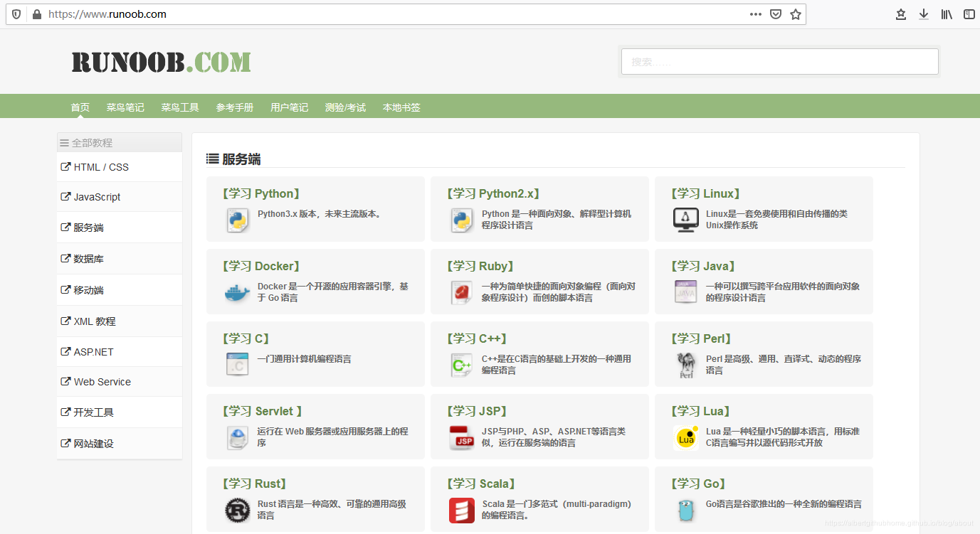Open 数据库 sidebar category
The width and height of the screenshot is (980, 534).
click(x=120, y=259)
